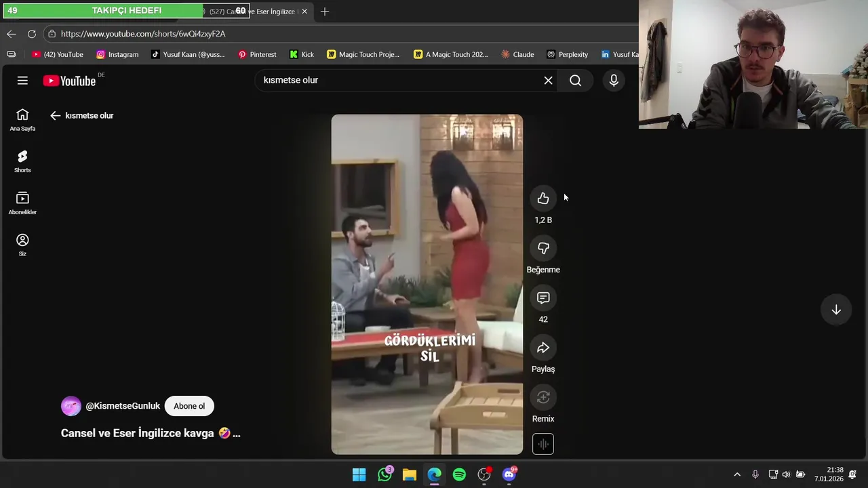Open the Kick bookmark
The height and width of the screenshot is (488, 868).
[x=302, y=54]
